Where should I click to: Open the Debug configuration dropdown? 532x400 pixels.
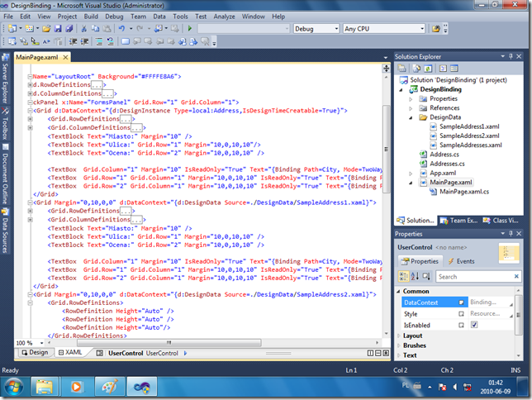336,29
